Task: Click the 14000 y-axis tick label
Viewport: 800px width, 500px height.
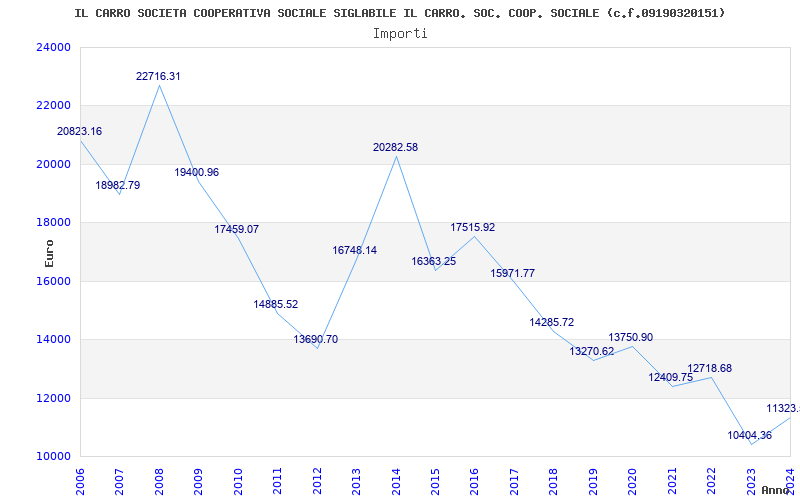Action: click(53, 339)
